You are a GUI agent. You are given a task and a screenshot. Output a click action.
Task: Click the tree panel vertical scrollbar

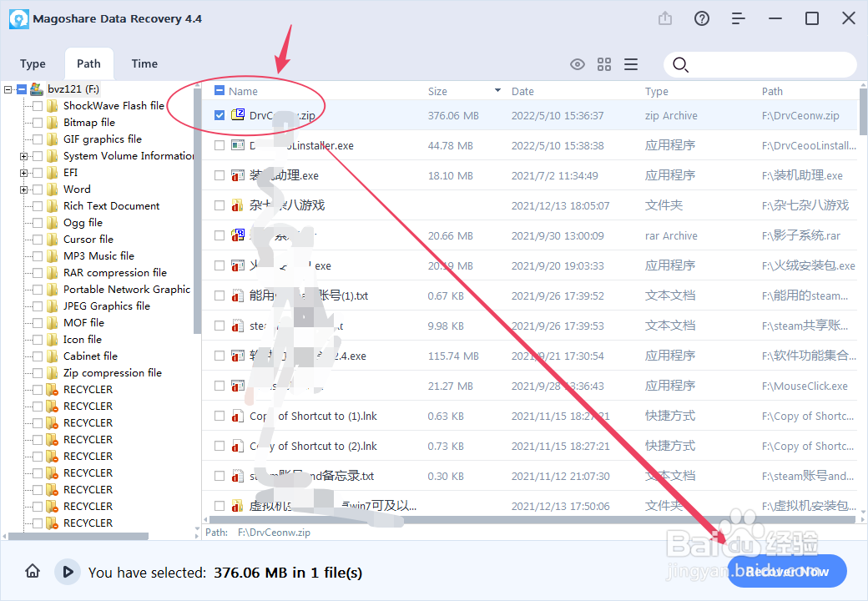click(x=197, y=210)
